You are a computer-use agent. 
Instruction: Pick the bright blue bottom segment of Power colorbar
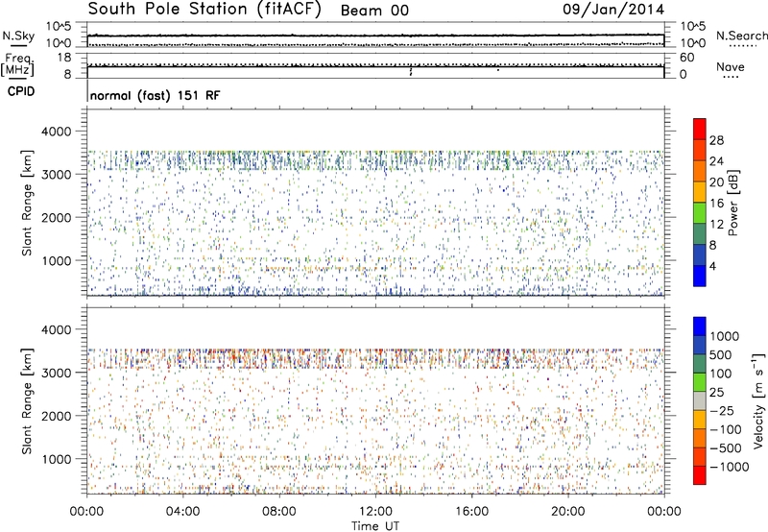700,276
